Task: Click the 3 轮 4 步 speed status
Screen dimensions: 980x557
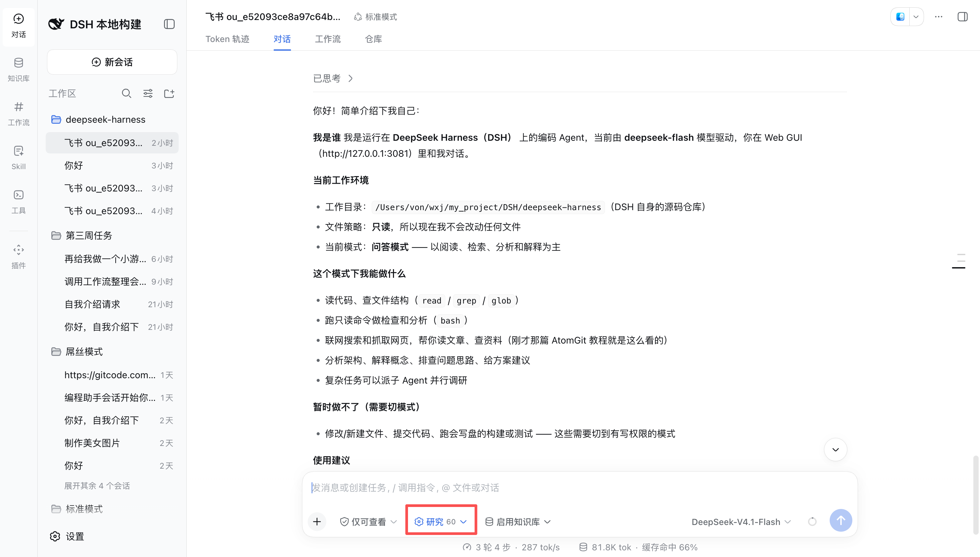Action: coord(511,547)
